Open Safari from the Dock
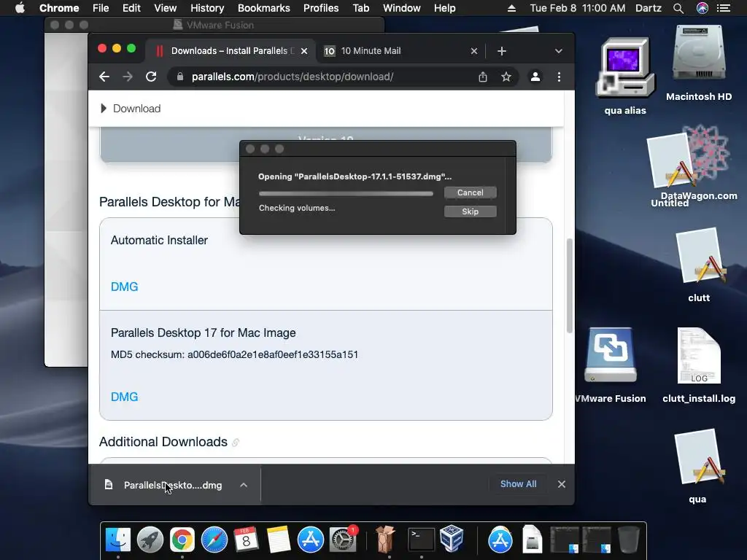 coord(214,540)
